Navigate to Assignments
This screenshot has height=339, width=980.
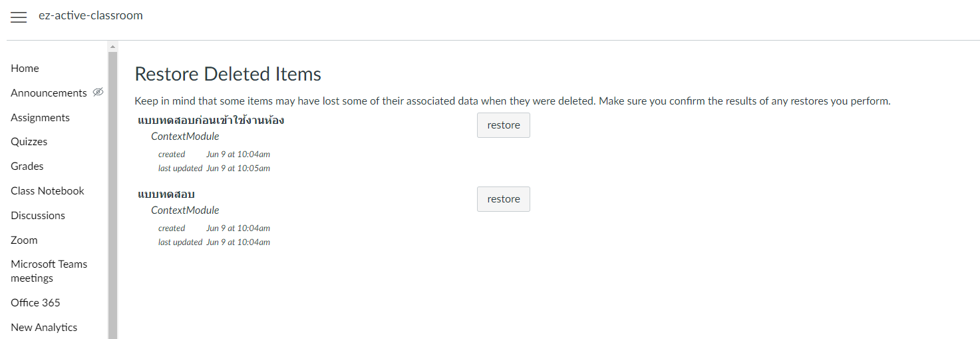[40, 118]
